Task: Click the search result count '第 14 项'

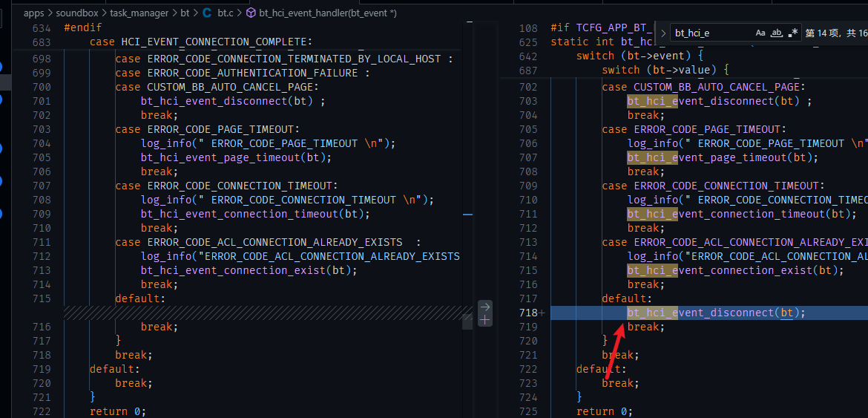Action: (823, 33)
